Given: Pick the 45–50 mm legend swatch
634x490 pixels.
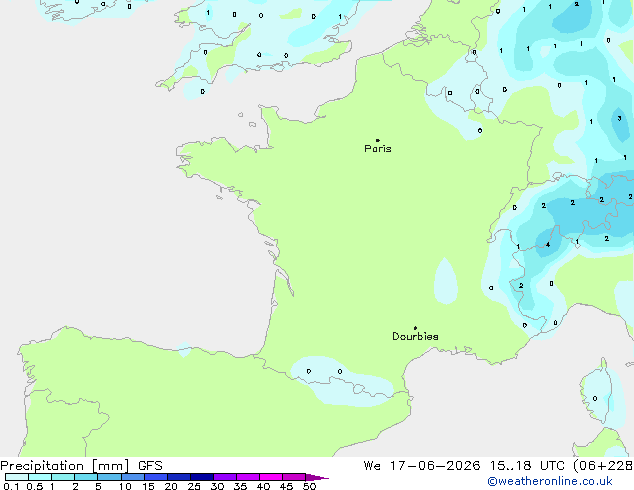Looking at the screenshot, I should [294, 477].
